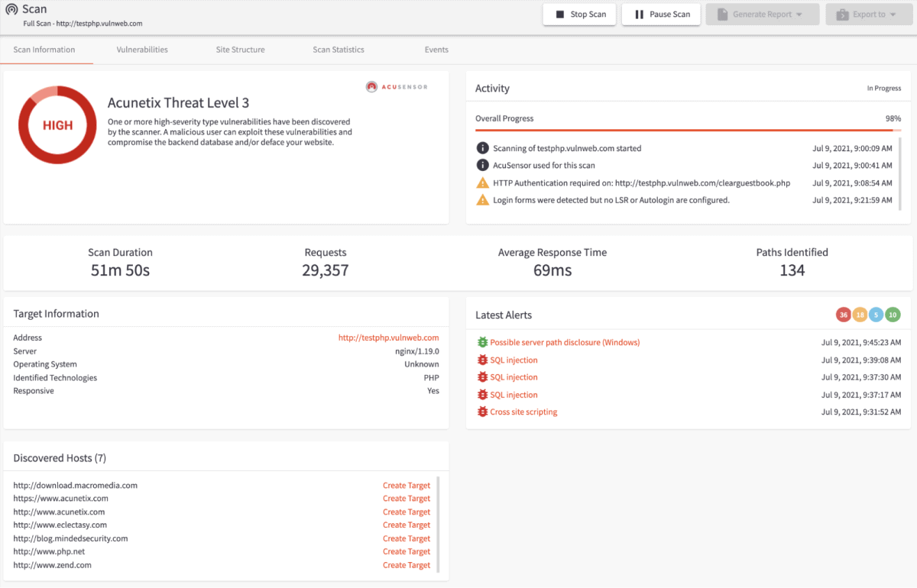Image resolution: width=917 pixels, height=588 pixels.
Task: Click host entry http://www.php.net
Action: click(x=49, y=551)
